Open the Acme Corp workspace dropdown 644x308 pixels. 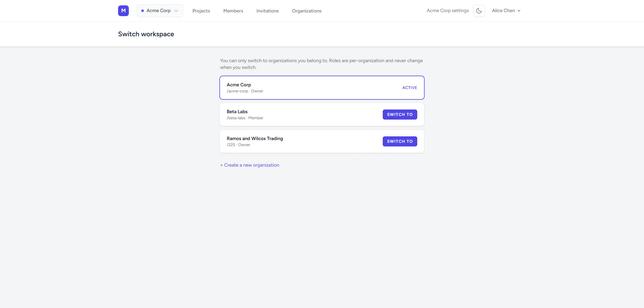[160, 11]
